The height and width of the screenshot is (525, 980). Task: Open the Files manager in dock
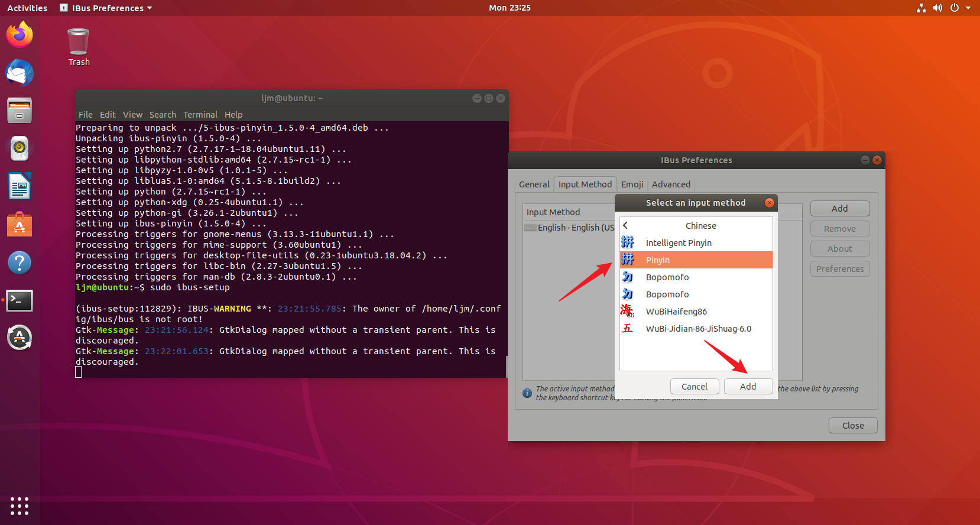[x=20, y=111]
